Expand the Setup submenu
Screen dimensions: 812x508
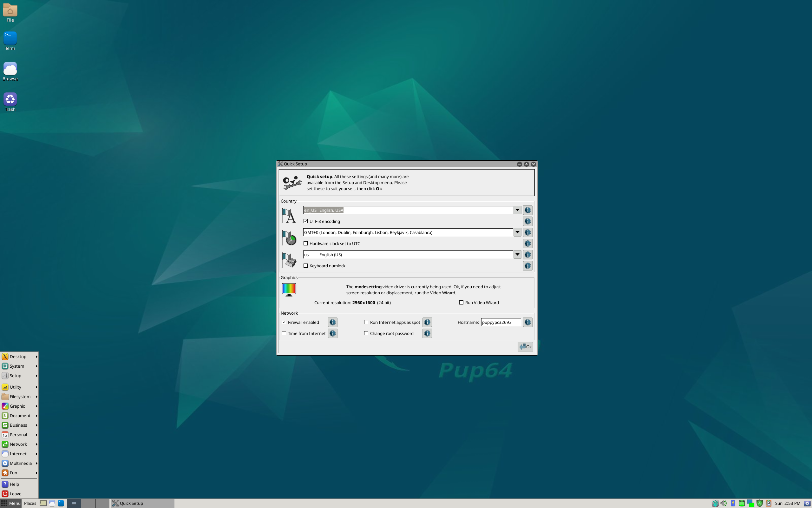coord(19,376)
